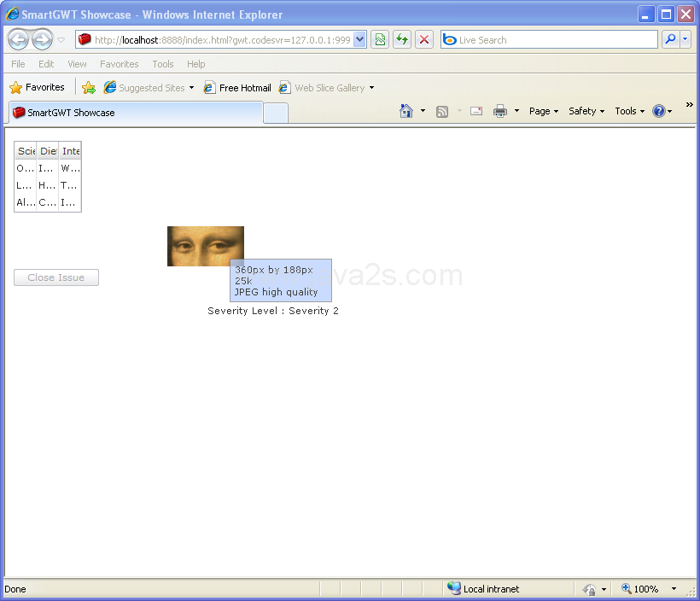
Task: Refresh the page with the green arrows icon
Action: coord(402,40)
